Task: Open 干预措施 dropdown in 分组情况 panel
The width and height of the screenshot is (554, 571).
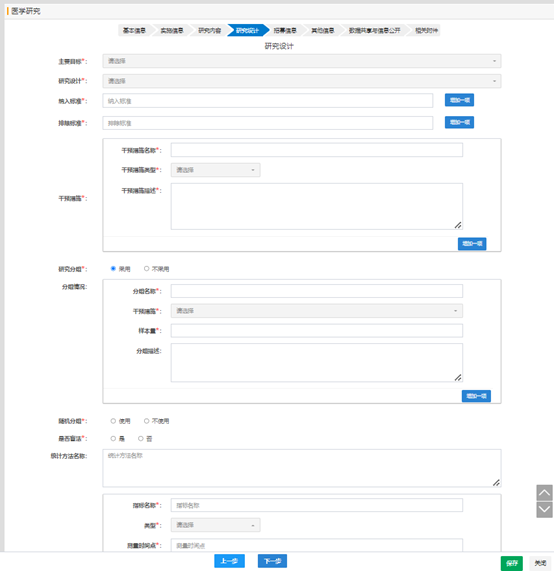Action: (317, 311)
